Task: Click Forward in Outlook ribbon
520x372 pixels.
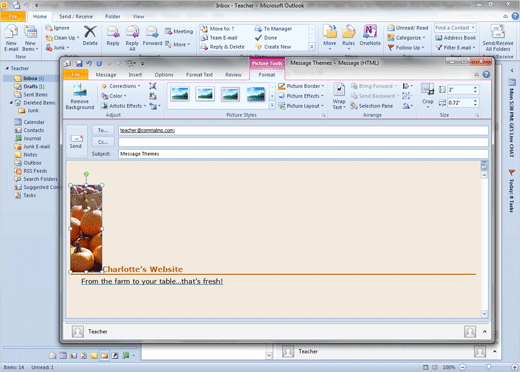Action: tap(152, 36)
